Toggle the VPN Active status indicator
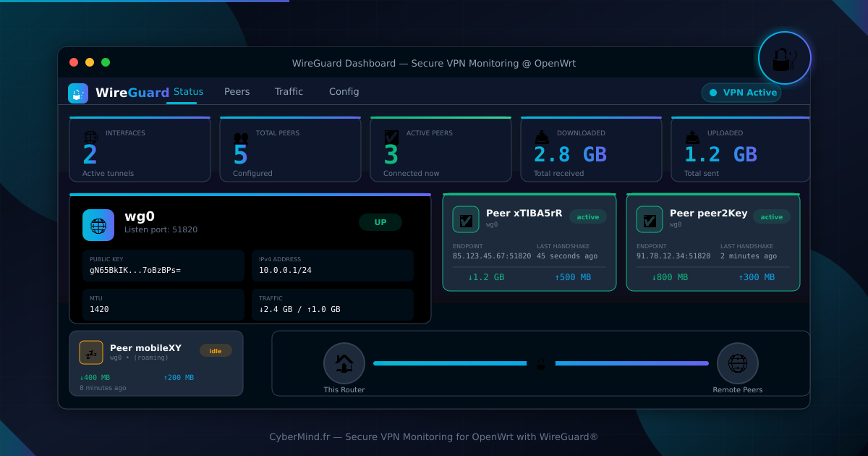 [x=741, y=93]
